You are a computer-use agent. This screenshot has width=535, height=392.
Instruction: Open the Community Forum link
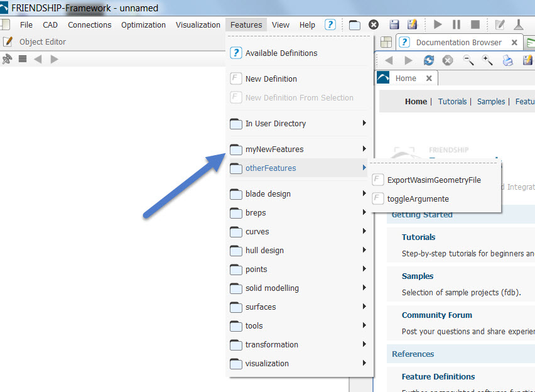click(437, 315)
